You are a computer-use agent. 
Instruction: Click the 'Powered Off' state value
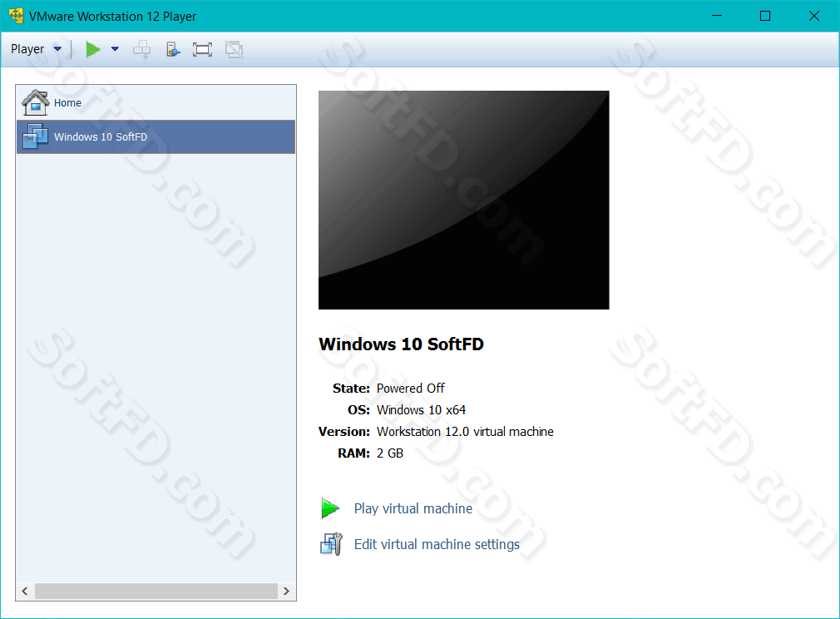[410, 389]
